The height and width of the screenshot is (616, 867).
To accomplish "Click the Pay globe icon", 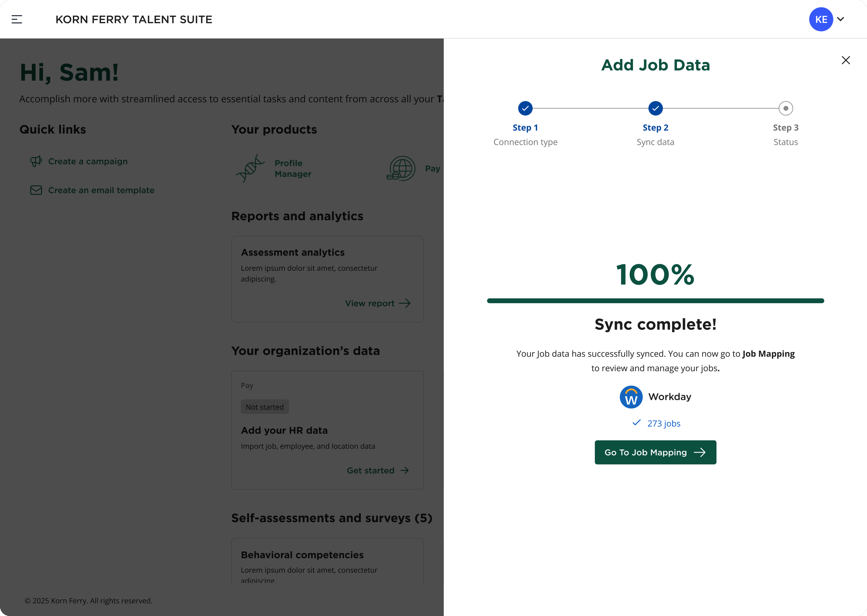I will click(x=401, y=168).
